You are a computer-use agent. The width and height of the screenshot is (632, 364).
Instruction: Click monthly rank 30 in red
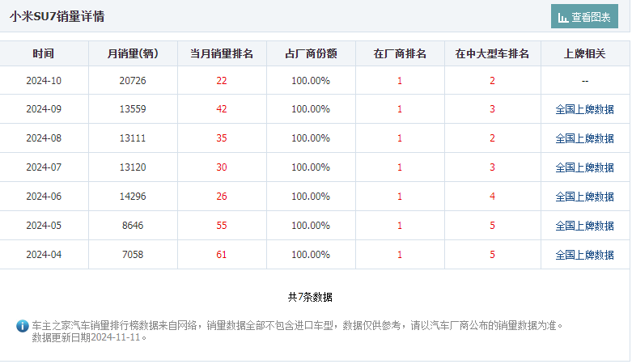[222, 167]
